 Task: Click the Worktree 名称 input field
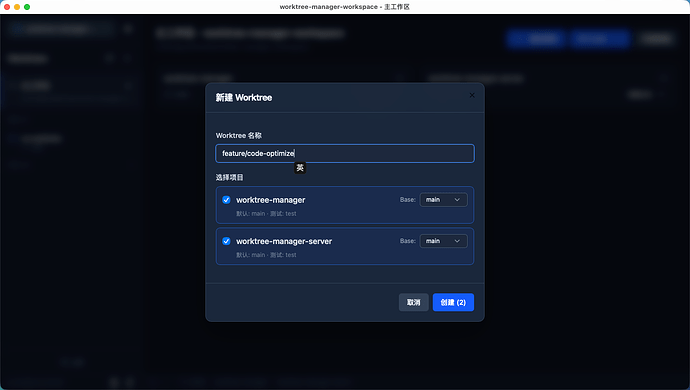(345, 153)
